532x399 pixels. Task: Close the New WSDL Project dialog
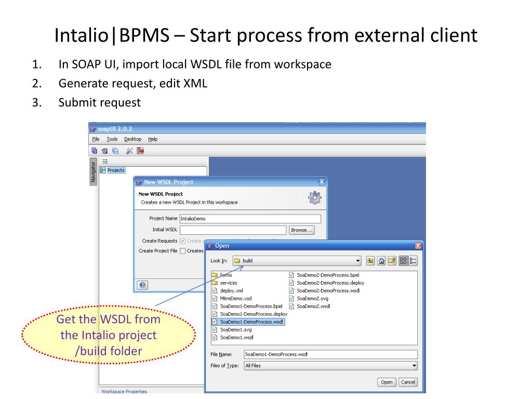pyautogui.click(x=322, y=182)
